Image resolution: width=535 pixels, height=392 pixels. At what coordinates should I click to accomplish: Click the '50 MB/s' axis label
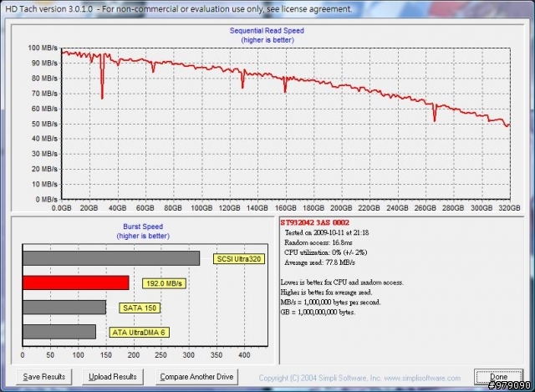(x=44, y=124)
